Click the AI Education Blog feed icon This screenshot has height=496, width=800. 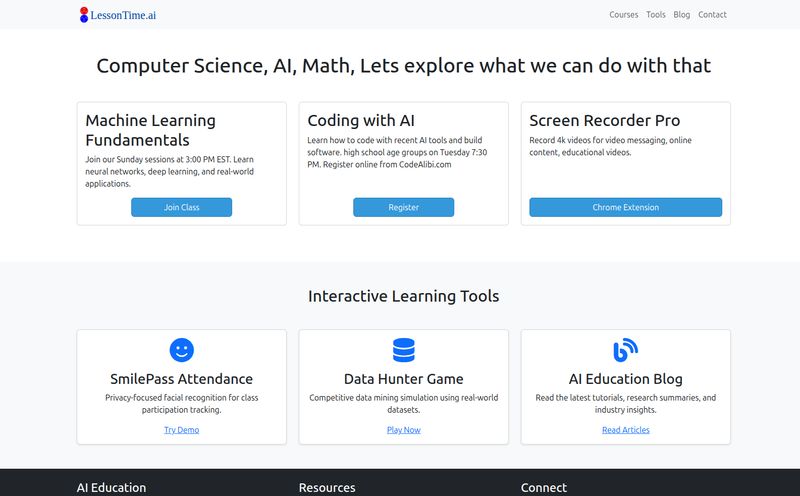pyautogui.click(x=626, y=350)
